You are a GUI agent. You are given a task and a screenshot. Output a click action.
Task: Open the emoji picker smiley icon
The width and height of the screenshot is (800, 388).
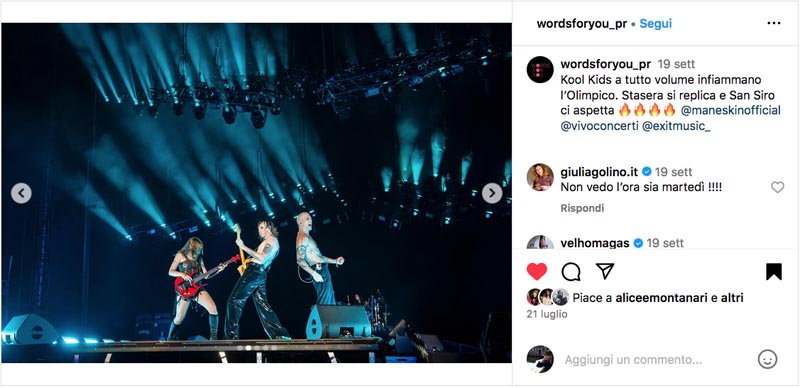(x=767, y=359)
